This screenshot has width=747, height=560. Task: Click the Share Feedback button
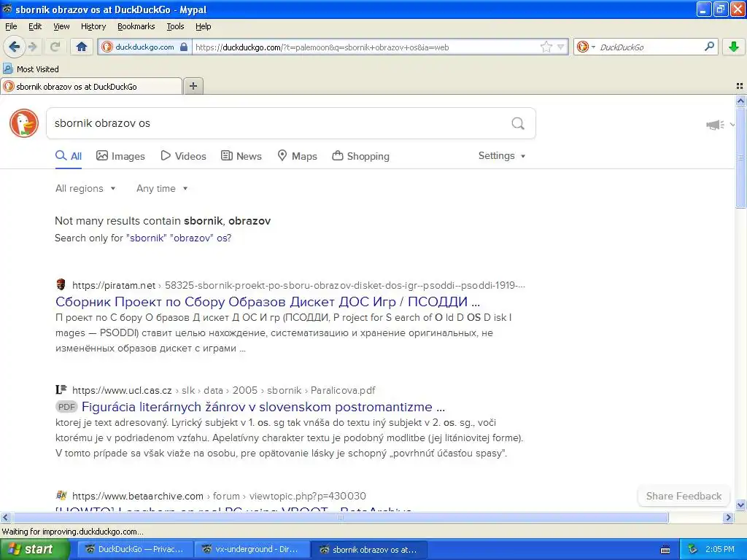(x=684, y=496)
